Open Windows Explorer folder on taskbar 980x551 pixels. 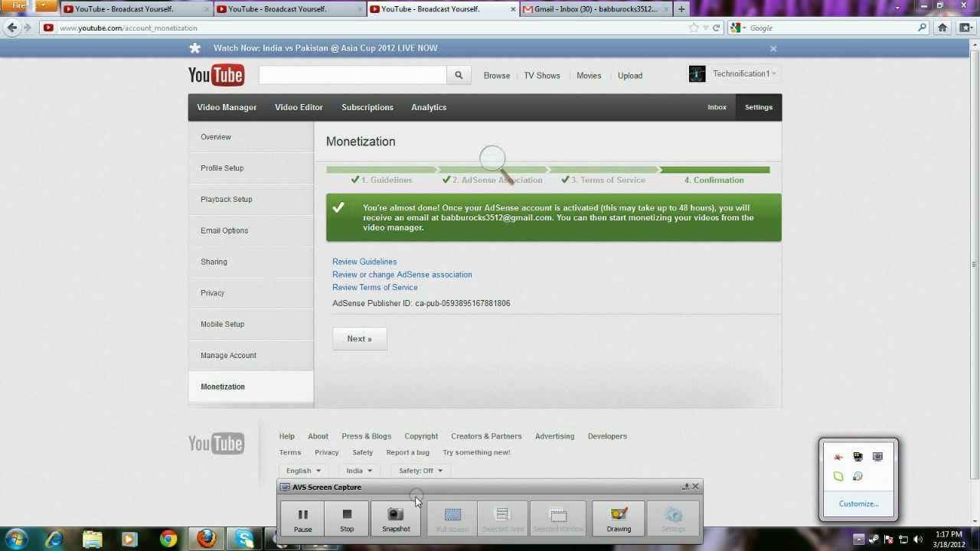93,539
